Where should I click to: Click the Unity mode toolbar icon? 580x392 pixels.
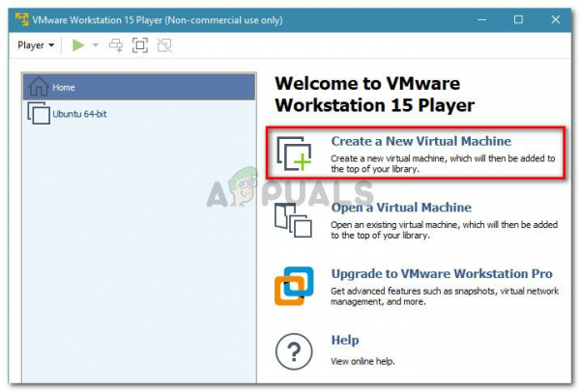pyautogui.click(x=164, y=45)
